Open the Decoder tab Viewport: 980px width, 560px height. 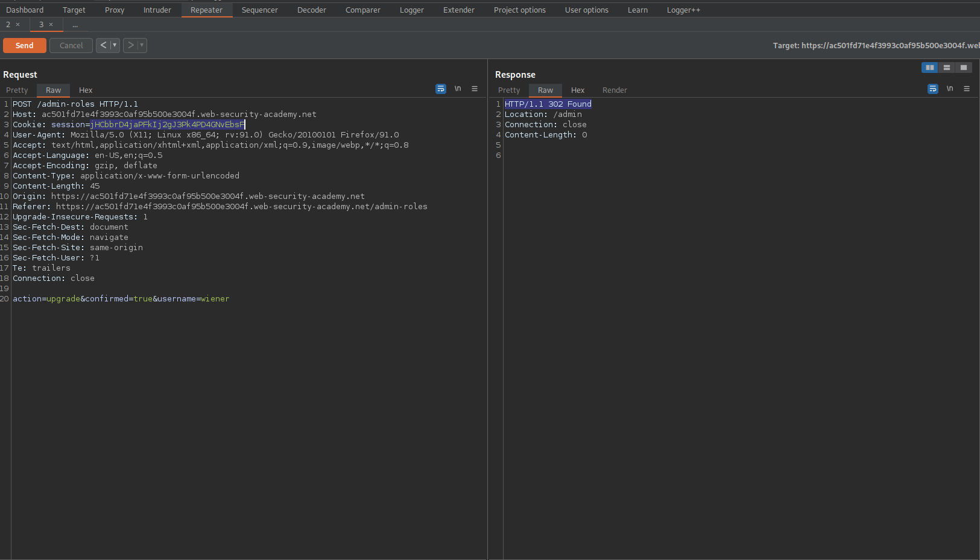[x=312, y=10]
